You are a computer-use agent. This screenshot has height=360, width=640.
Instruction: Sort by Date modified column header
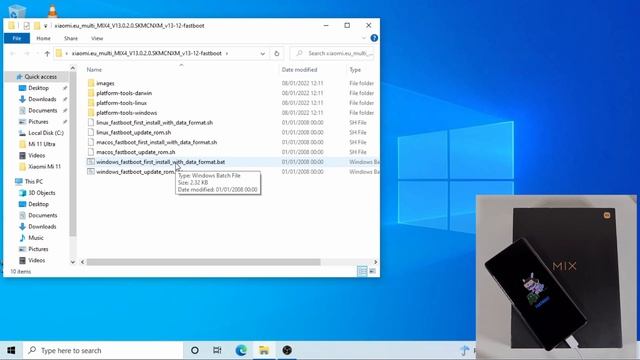(x=299, y=70)
